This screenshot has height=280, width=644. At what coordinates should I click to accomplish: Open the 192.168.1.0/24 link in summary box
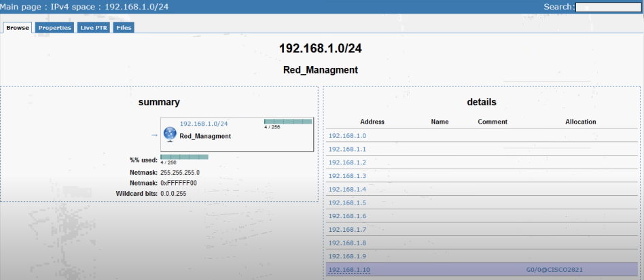click(204, 124)
